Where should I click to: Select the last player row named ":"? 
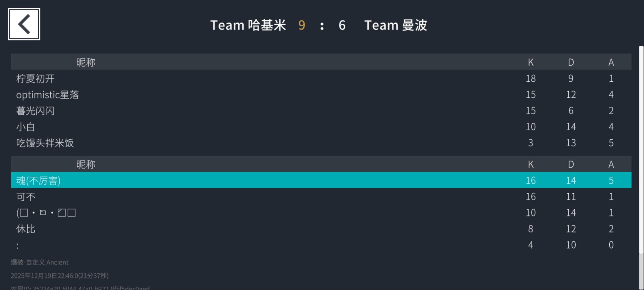pyautogui.click(x=18, y=245)
